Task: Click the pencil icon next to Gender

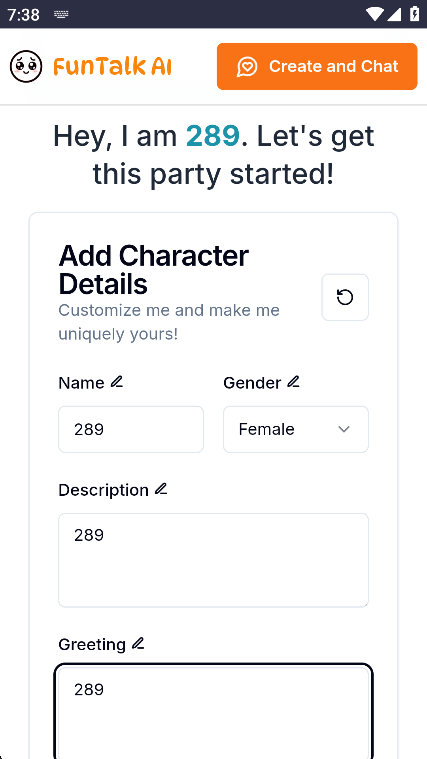Action: 293,382
